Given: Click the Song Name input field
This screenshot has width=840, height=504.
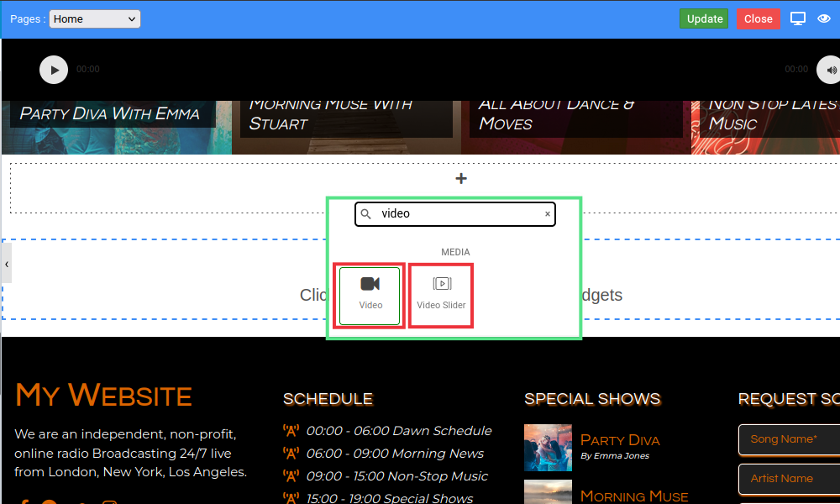Looking at the screenshot, I should (x=790, y=439).
